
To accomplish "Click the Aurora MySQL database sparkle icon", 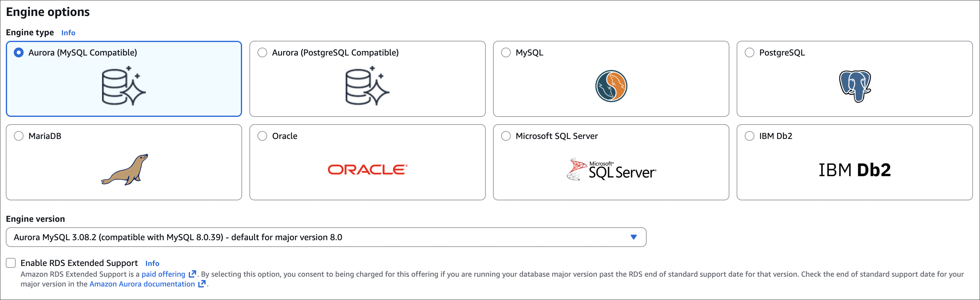I will 123,86.
